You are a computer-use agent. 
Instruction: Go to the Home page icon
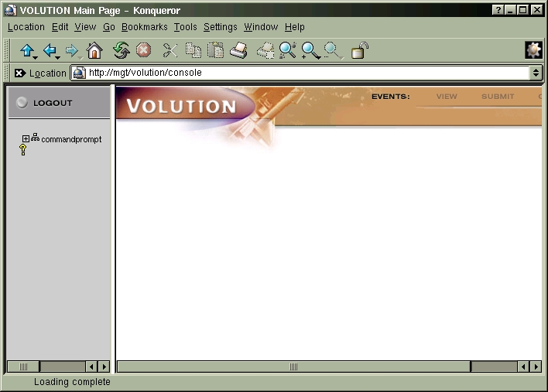click(94, 51)
